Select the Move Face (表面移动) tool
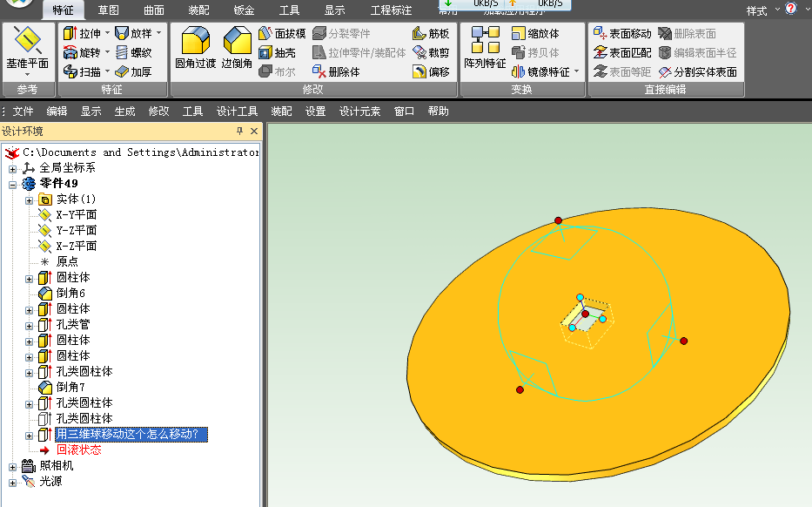The image size is (812, 507). (601, 34)
